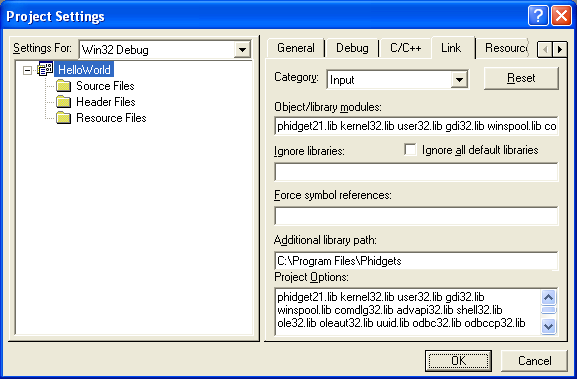
Task: Open the title bar Help question mark
Action: point(538,16)
